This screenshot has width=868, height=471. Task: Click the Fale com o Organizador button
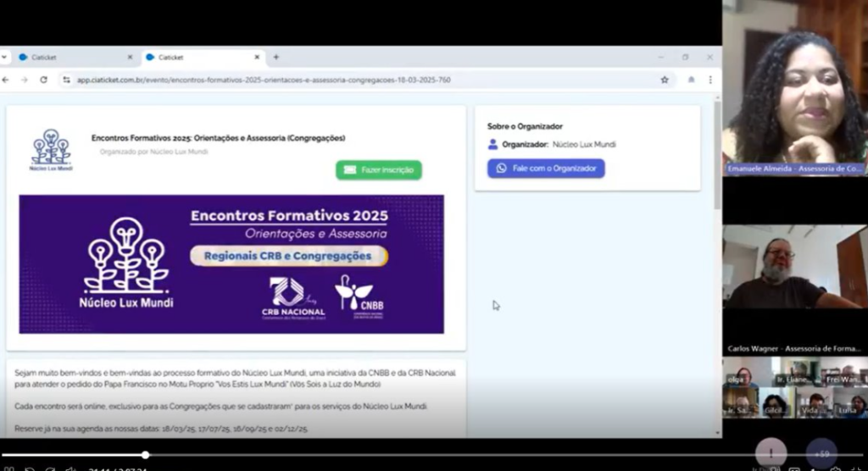coord(546,169)
